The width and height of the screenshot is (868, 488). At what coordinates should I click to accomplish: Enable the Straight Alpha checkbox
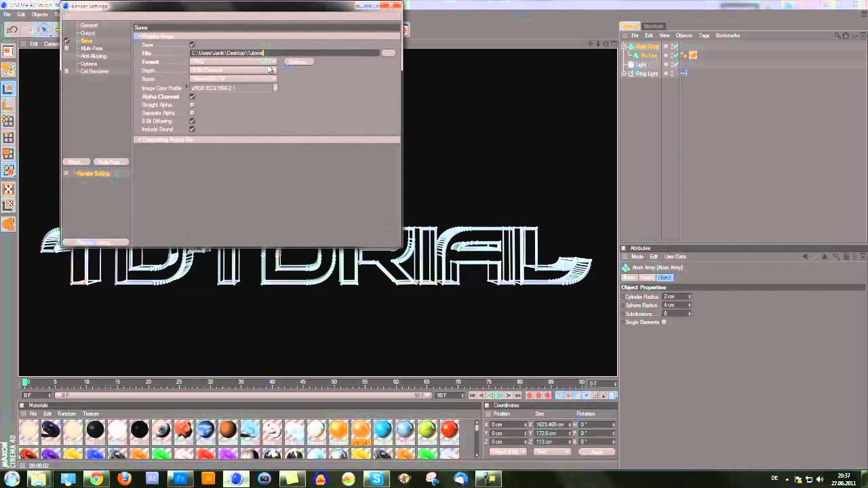[192, 105]
